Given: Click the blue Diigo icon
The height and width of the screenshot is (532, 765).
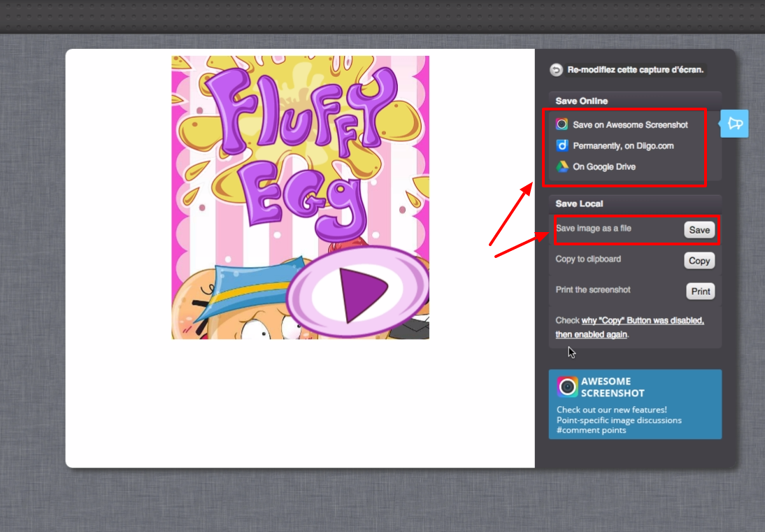Looking at the screenshot, I should [562, 145].
